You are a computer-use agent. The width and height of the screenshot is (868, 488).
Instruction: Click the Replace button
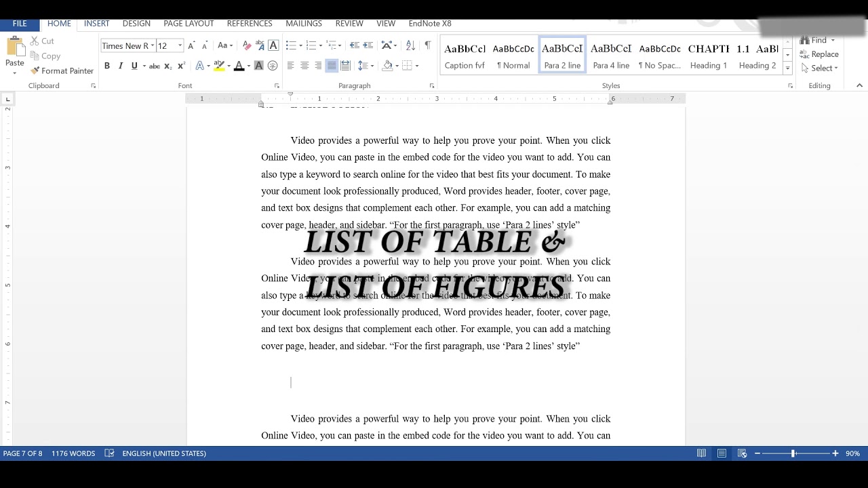point(819,54)
